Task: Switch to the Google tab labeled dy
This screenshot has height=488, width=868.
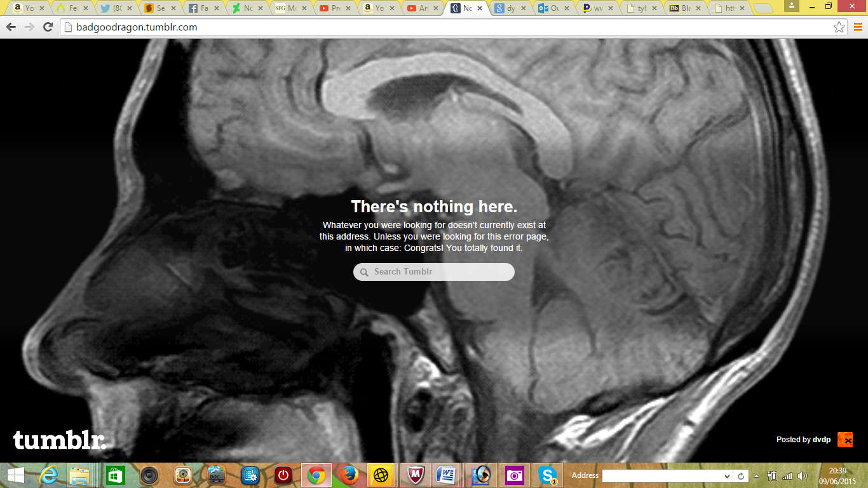Action: 509,8
